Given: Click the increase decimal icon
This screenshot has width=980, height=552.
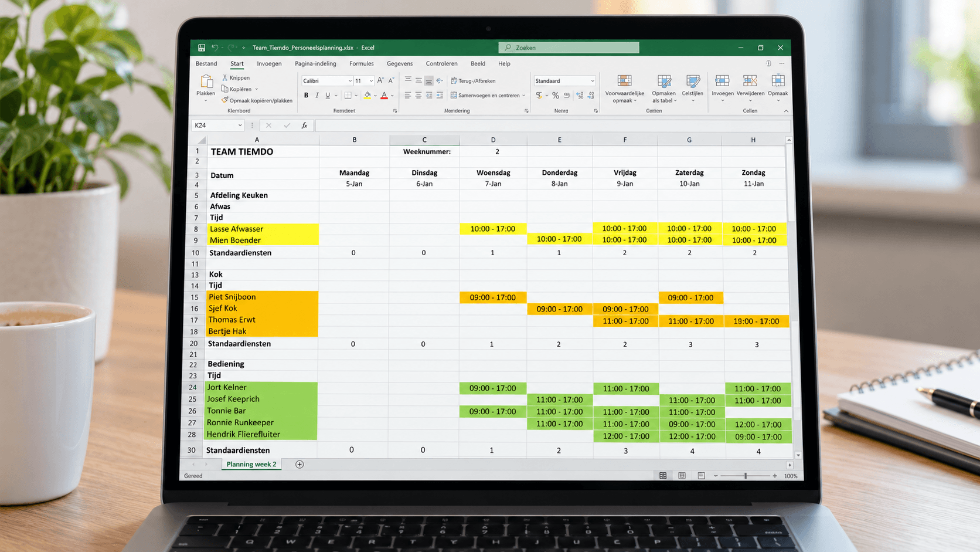Looking at the screenshot, I should [580, 95].
